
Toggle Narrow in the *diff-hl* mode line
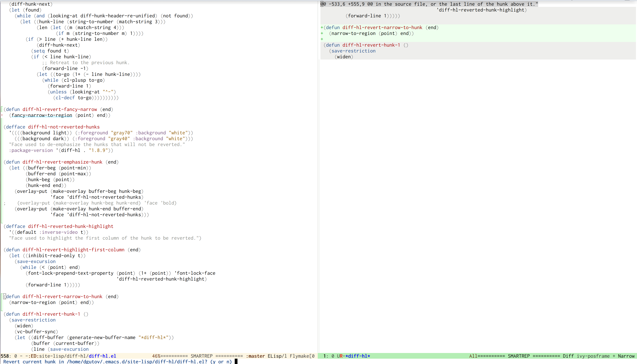(x=626, y=356)
